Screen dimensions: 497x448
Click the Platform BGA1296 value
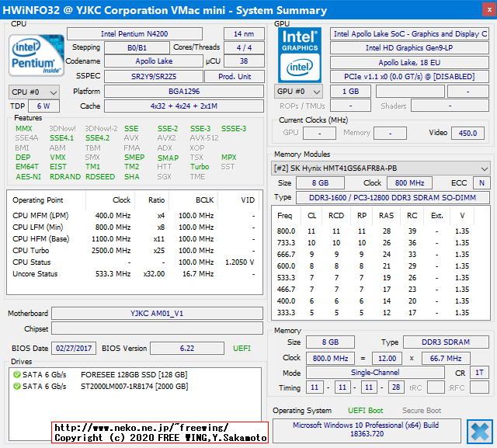tap(184, 92)
